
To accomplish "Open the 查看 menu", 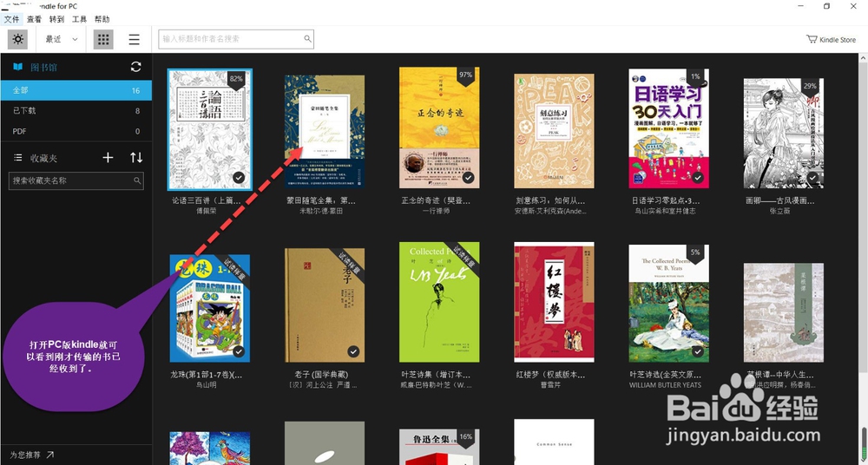I will click(35, 19).
